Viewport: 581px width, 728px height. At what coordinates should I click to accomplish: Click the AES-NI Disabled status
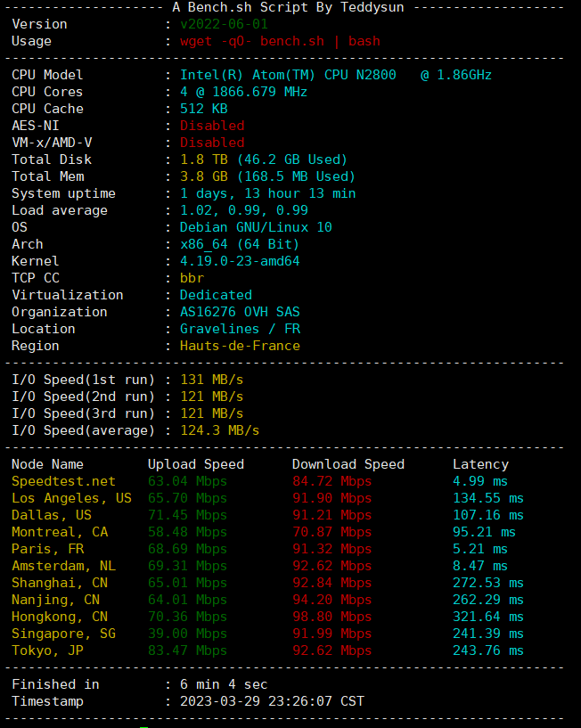pyautogui.click(x=212, y=126)
